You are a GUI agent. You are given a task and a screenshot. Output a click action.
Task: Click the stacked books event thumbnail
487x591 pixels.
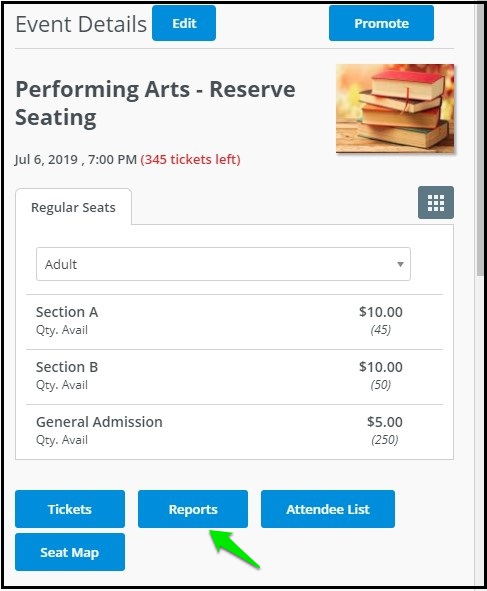coord(395,109)
